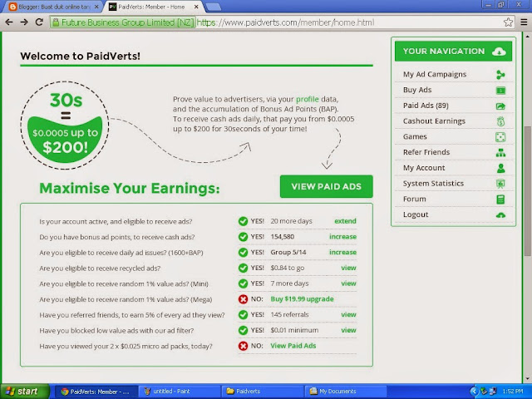532x399 pixels.
Task: Open the Games menu item
Action: [454, 136]
